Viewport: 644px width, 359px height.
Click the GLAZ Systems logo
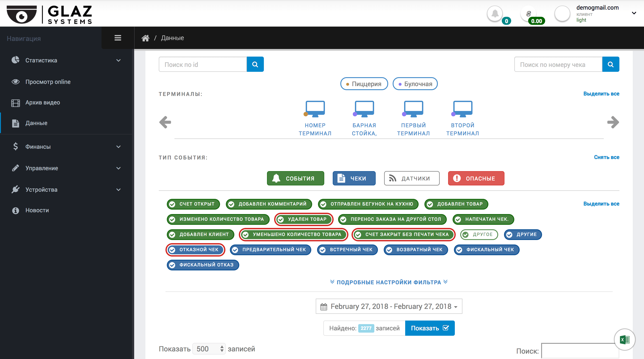click(49, 15)
